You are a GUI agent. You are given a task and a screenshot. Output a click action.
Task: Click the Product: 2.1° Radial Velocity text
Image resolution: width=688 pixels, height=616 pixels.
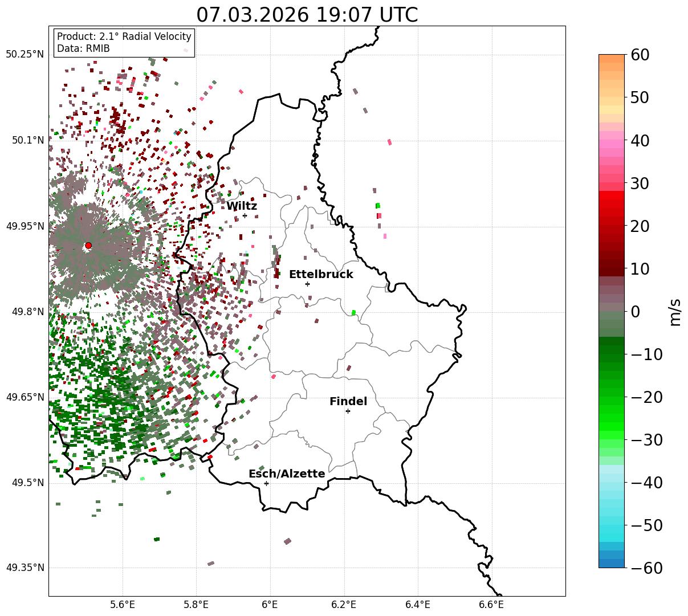click(x=124, y=36)
